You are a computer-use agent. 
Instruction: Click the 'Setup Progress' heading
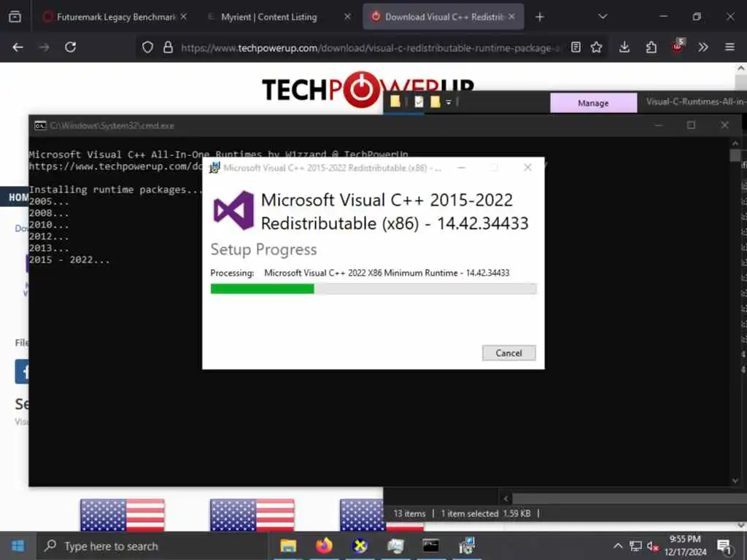pyautogui.click(x=263, y=249)
